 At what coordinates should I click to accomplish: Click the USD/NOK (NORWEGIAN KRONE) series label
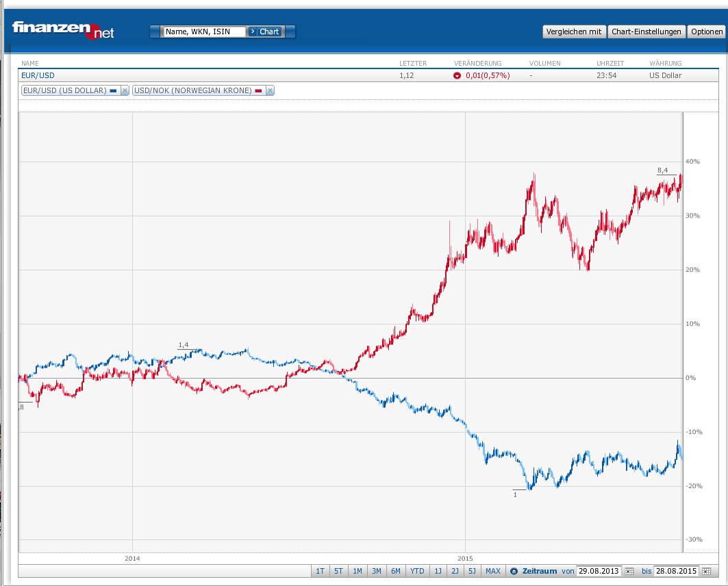pos(192,90)
